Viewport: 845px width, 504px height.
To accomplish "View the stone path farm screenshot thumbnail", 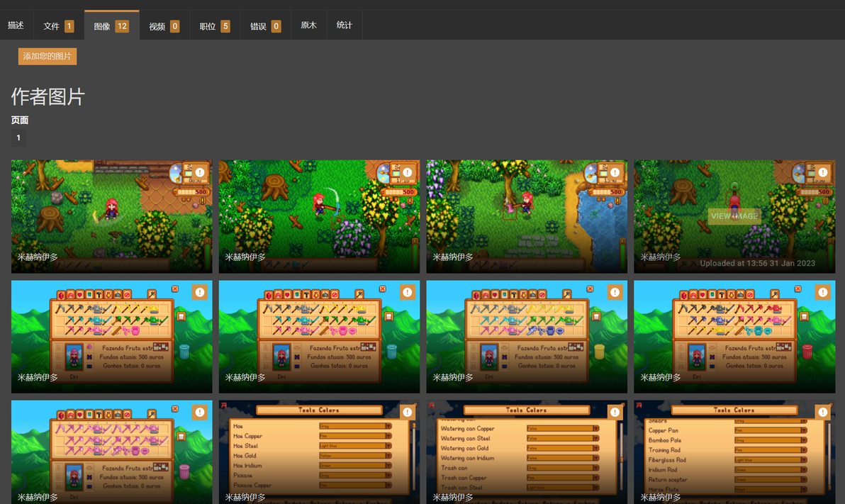I will [x=111, y=216].
